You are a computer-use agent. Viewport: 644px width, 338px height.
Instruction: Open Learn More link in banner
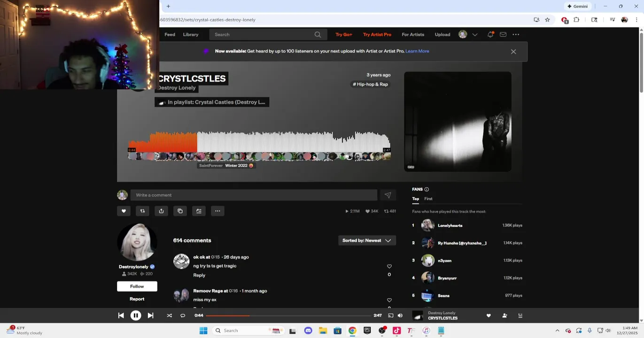click(x=417, y=51)
